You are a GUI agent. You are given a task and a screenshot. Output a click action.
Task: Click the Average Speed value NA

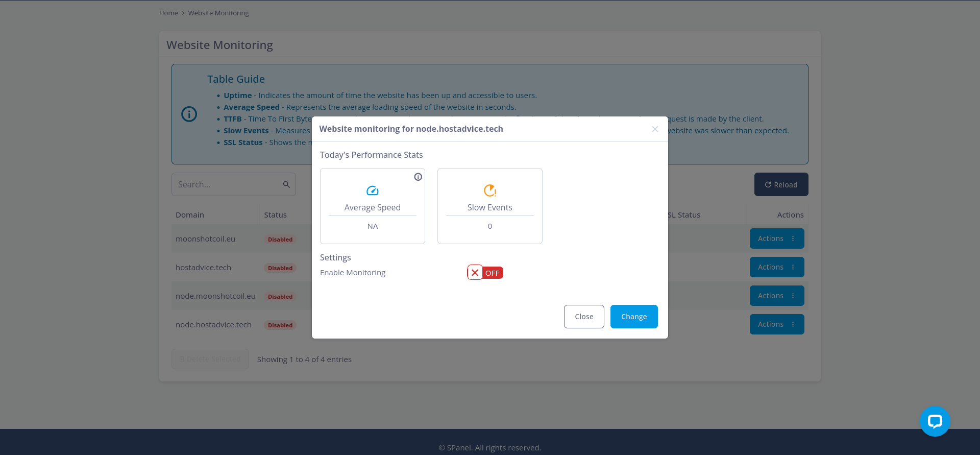(x=373, y=226)
